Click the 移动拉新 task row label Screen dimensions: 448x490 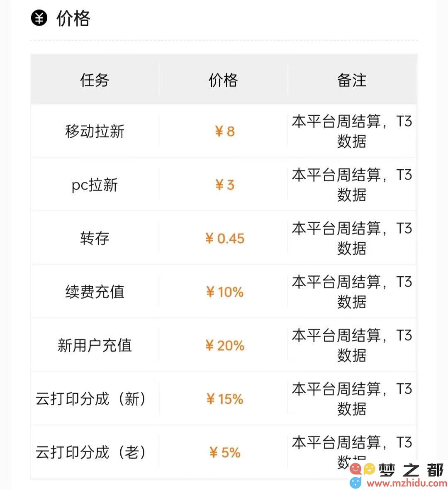point(95,131)
